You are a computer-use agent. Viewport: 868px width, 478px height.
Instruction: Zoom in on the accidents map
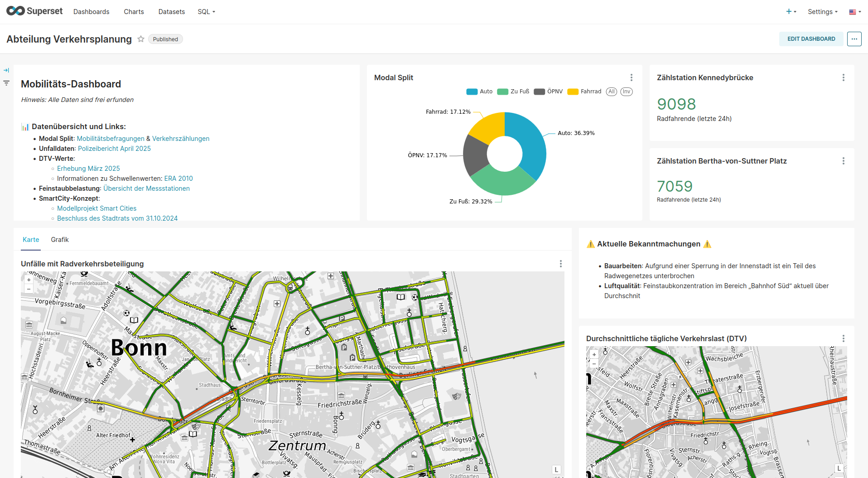coord(29,280)
